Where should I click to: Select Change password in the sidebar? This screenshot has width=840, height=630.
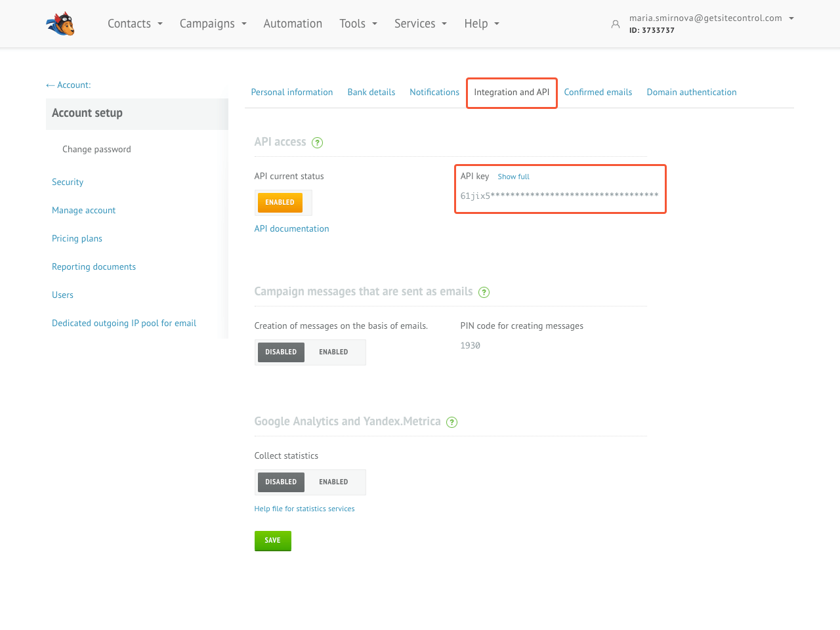[x=96, y=150]
